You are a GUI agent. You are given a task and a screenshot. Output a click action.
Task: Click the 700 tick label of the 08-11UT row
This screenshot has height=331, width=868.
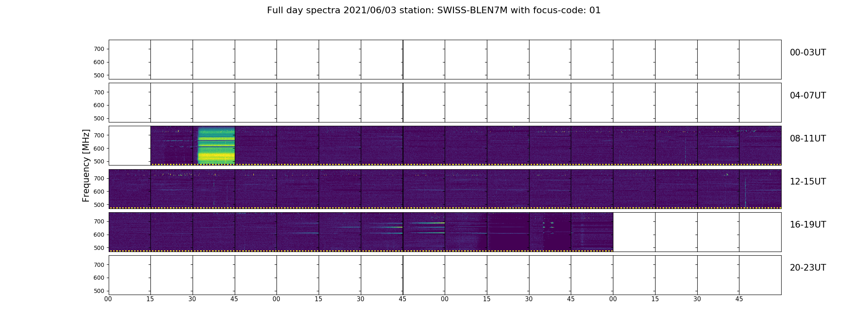click(99, 135)
